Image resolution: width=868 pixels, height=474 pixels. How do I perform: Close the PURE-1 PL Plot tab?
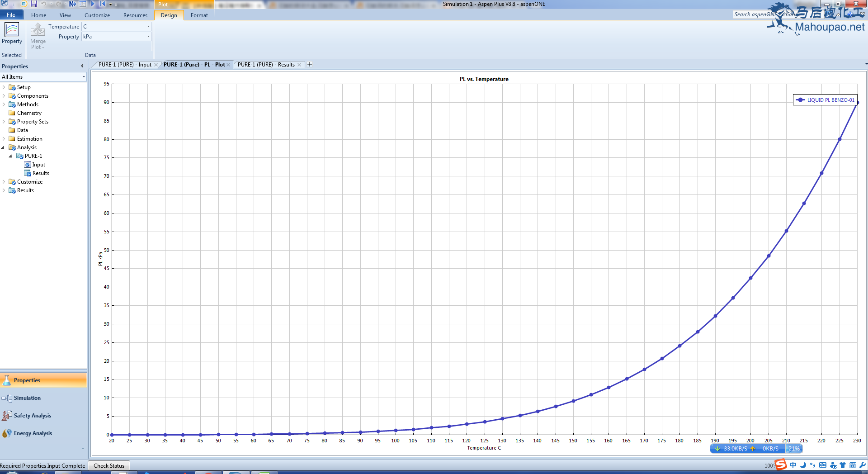[x=228, y=65]
